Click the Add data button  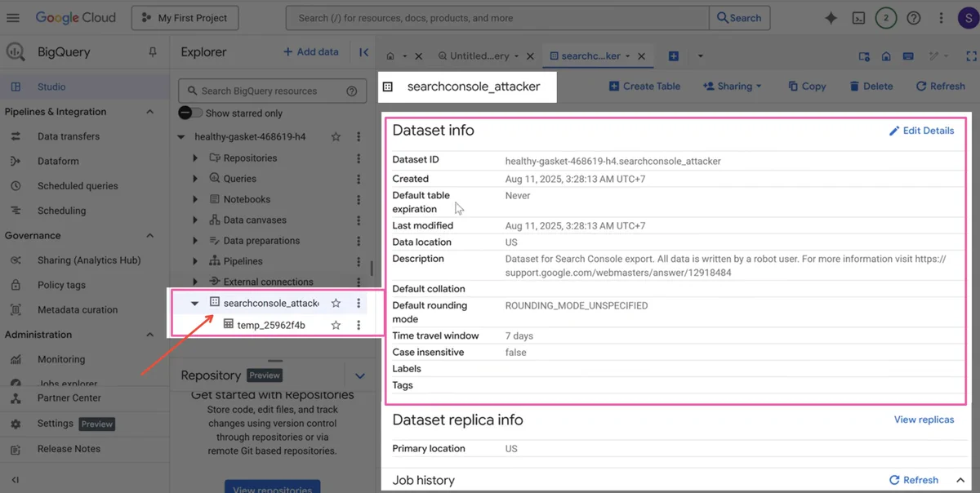(x=310, y=51)
